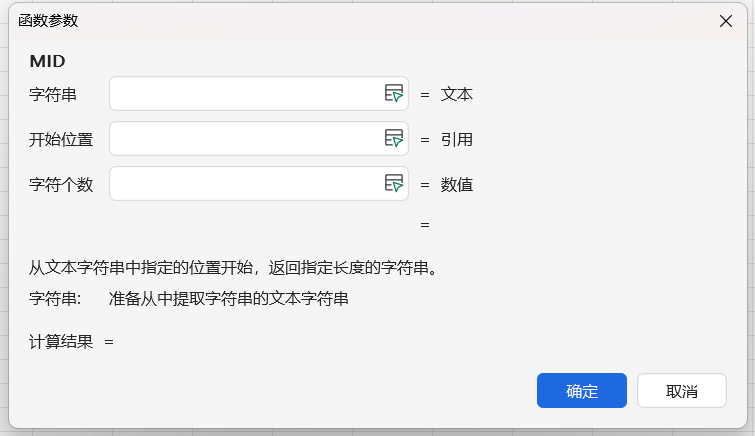Click the range selector icon for 开始位置
The image size is (755, 436).
click(395, 139)
